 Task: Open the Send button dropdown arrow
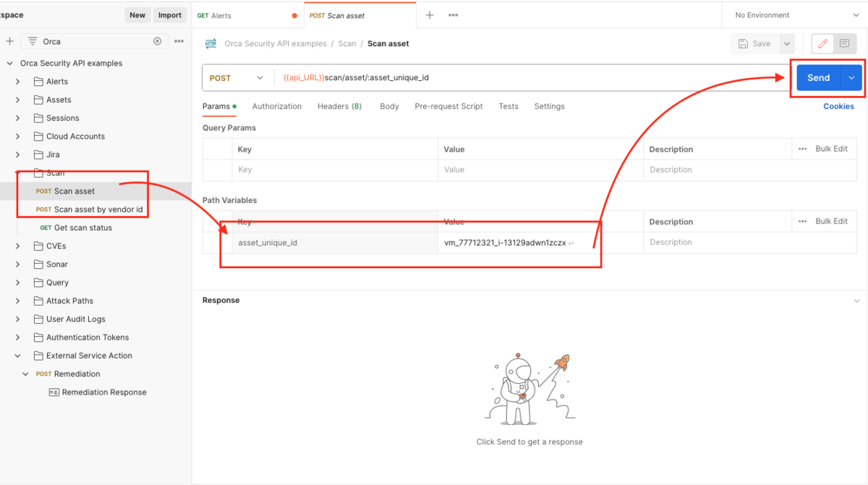click(851, 78)
